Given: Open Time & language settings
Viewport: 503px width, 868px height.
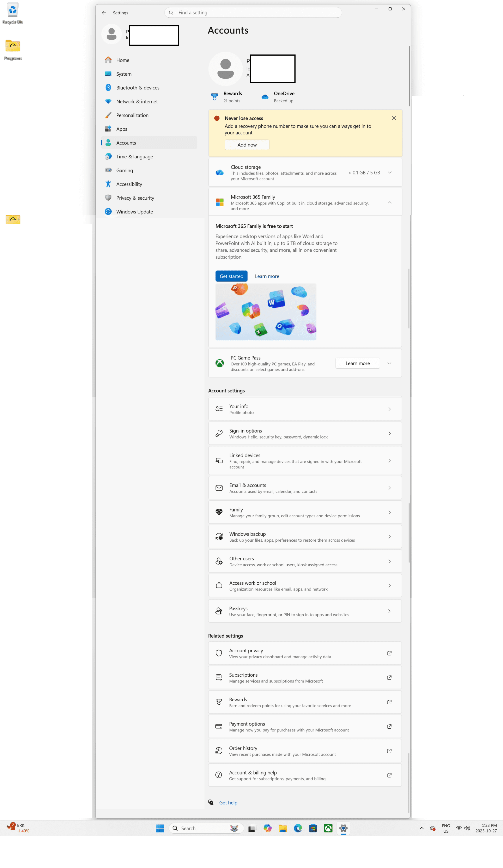Looking at the screenshot, I should pos(134,156).
